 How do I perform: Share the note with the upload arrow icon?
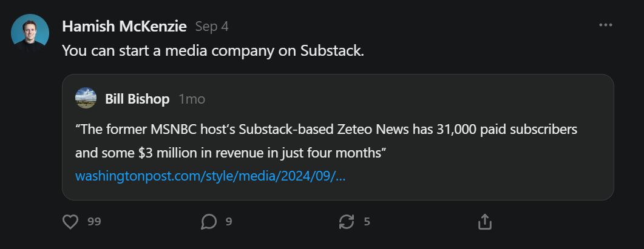[x=484, y=222]
